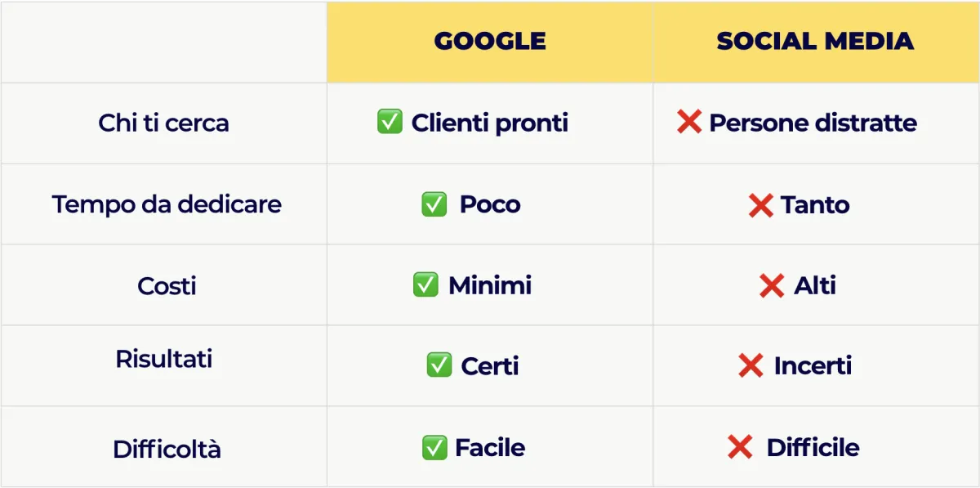Click the red cross next to Difficile
Image resolution: width=980 pixels, height=488 pixels.
[x=740, y=447]
